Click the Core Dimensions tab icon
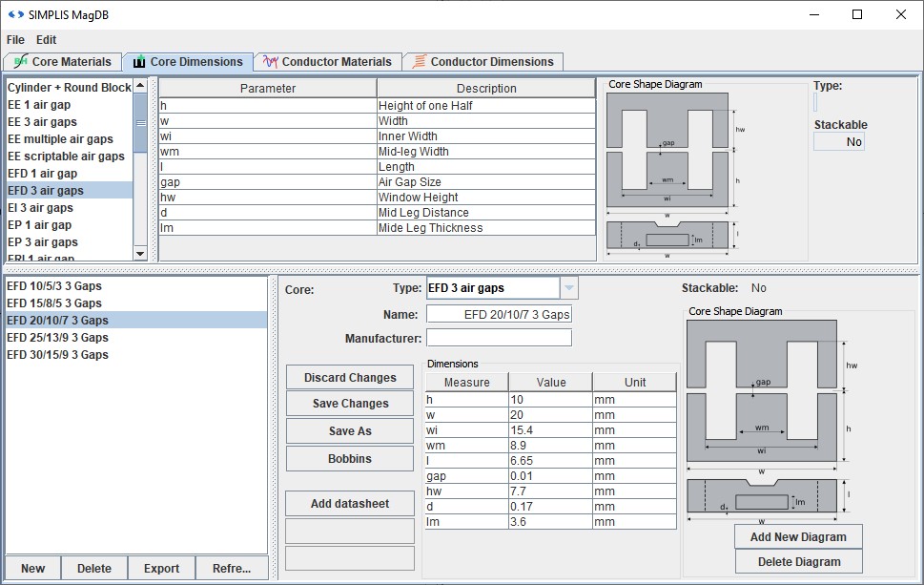 [139, 62]
